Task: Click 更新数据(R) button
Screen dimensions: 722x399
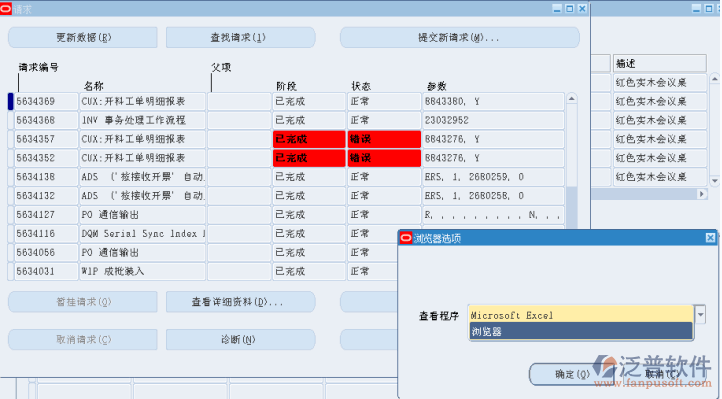Action: click(83, 37)
